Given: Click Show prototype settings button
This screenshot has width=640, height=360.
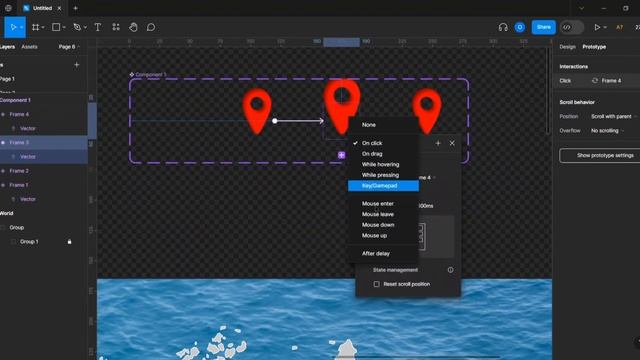Looking at the screenshot, I should [x=600, y=156].
